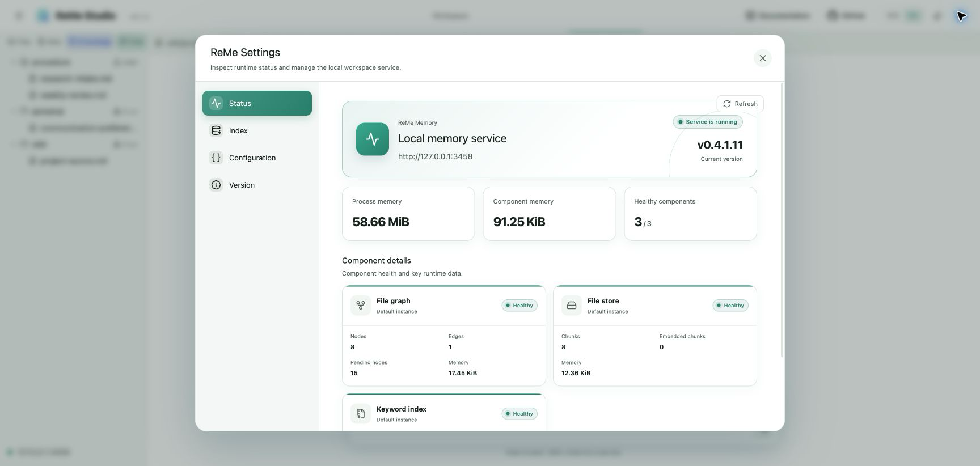Click the Version info circle icon

tap(216, 185)
